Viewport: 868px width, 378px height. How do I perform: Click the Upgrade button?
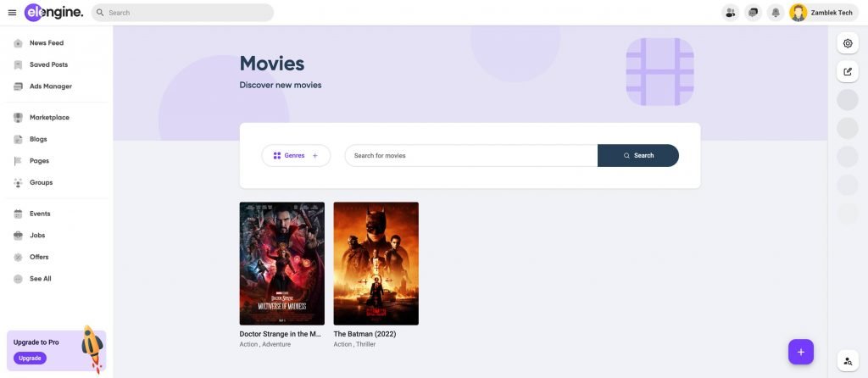coord(30,358)
